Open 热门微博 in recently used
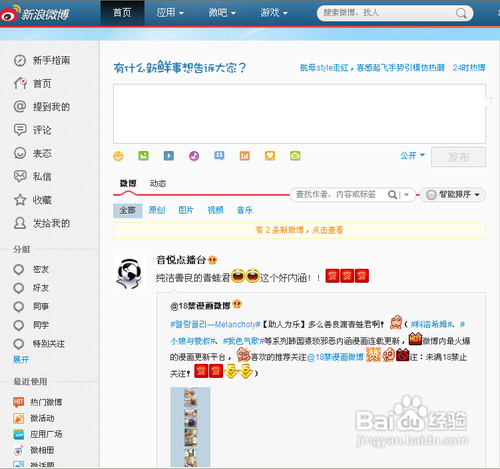The width and height of the screenshot is (500, 469). pyautogui.click(x=38, y=402)
